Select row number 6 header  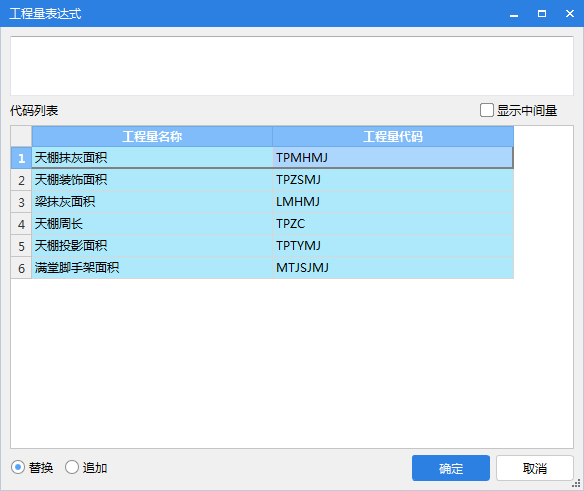(21, 268)
